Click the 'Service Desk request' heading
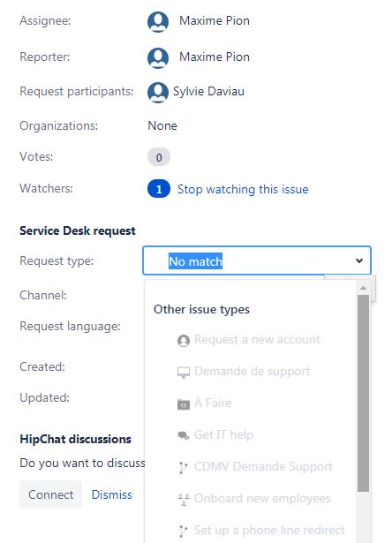Screen dimensions: 392x543 (77, 230)
